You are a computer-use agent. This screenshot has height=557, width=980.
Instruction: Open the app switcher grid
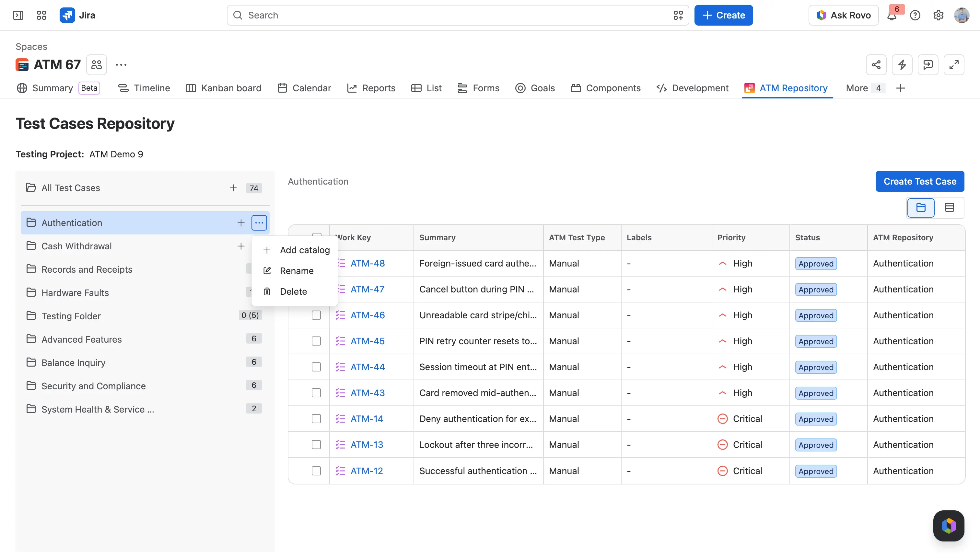point(41,15)
